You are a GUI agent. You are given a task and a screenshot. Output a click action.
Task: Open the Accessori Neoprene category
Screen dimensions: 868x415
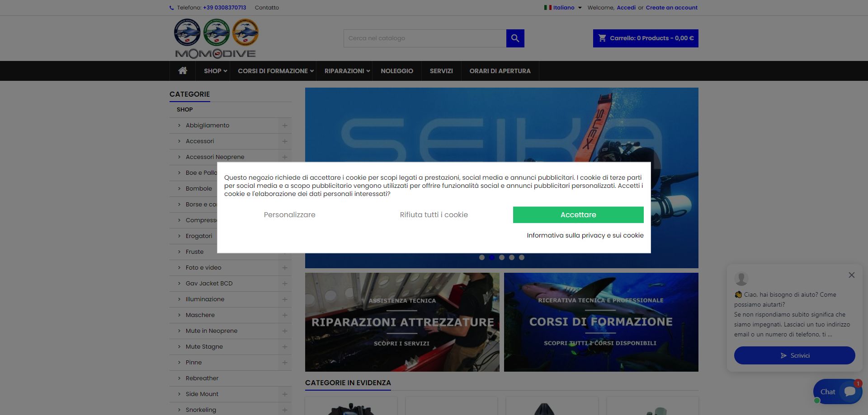click(215, 157)
